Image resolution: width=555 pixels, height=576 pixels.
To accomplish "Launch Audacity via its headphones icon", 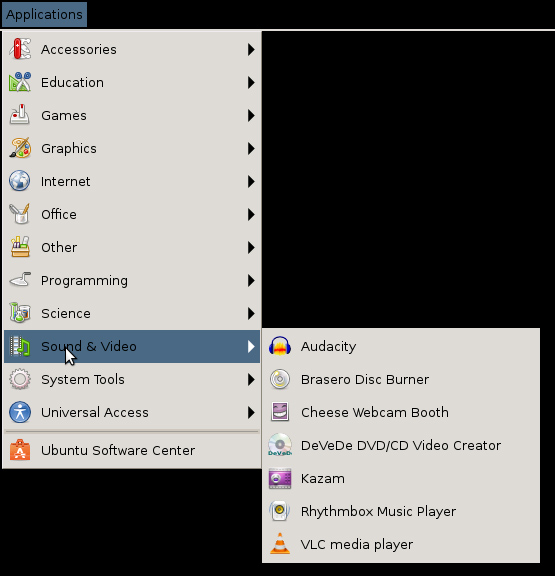I will coord(280,346).
